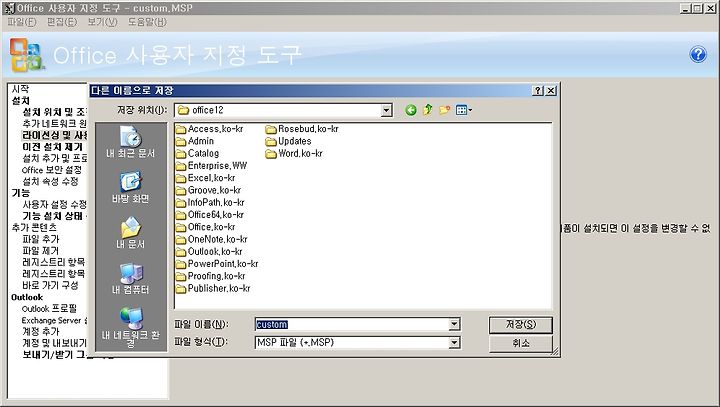Select the Access.ko-kr folder
The height and width of the screenshot is (407, 720).
click(x=210, y=129)
